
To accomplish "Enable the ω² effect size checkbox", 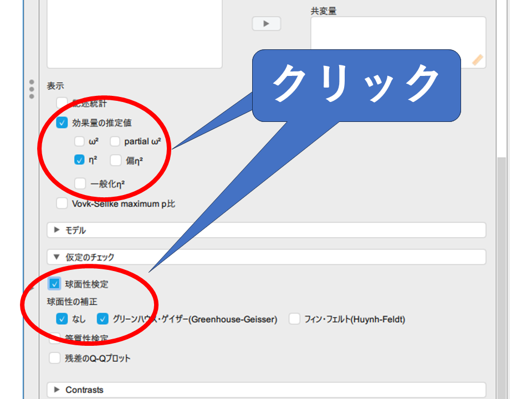I will 80,142.
